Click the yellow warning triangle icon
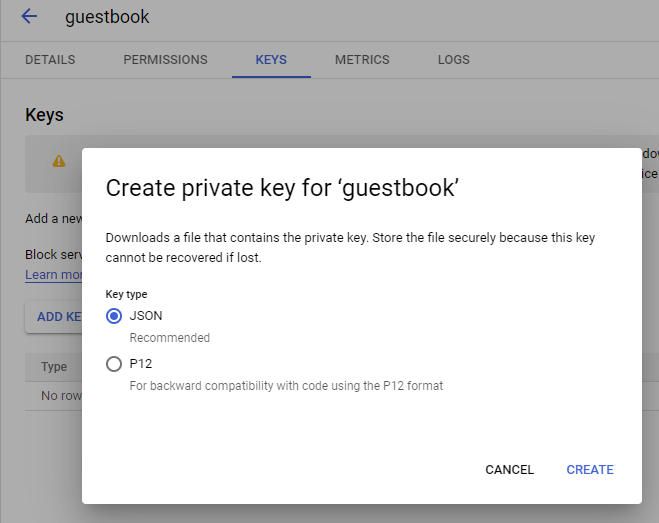The image size is (659, 523). pos(59,160)
